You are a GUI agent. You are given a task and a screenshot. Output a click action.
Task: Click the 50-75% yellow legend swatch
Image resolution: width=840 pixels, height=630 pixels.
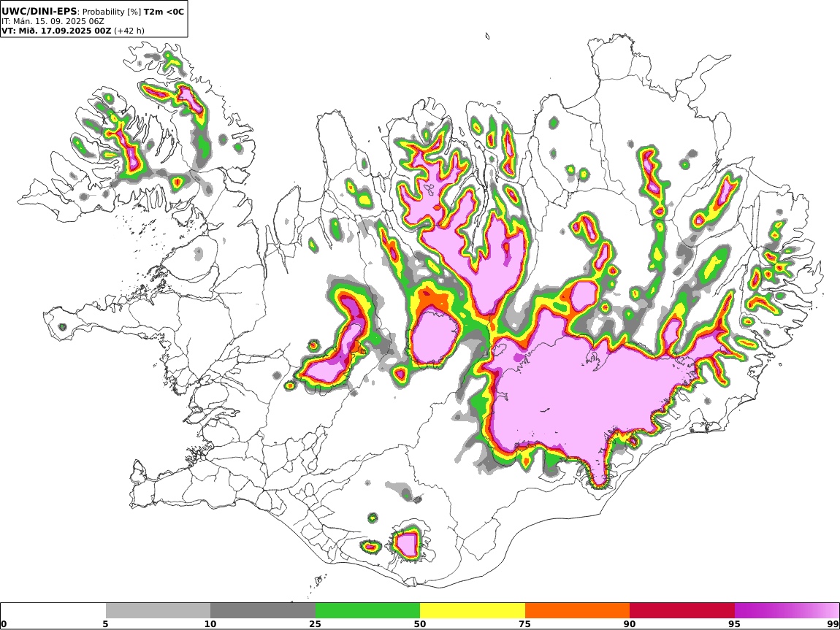(473, 610)
